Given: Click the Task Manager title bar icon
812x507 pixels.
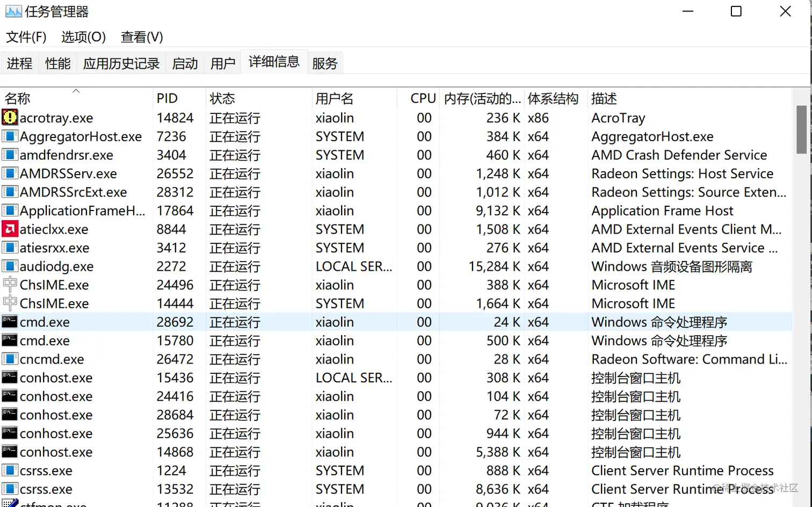Looking at the screenshot, I should (13, 11).
